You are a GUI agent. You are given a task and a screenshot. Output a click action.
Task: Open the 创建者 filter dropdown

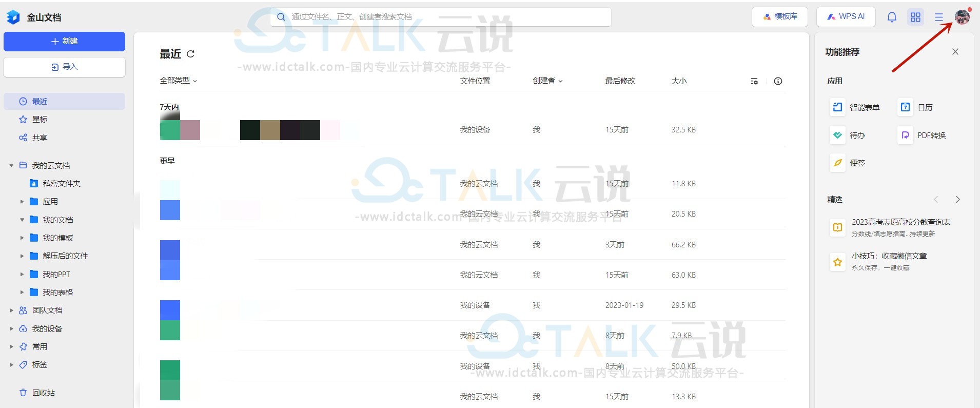pos(547,81)
